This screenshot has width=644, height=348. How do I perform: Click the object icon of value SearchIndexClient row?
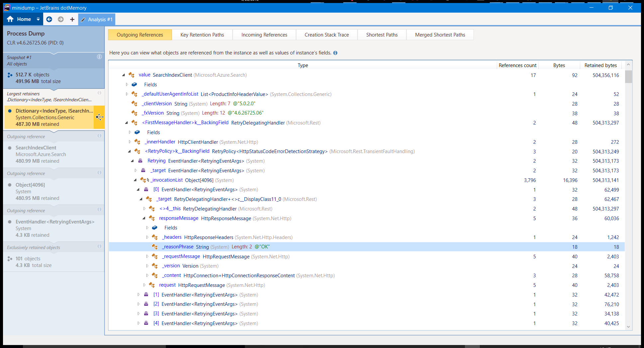132,75
